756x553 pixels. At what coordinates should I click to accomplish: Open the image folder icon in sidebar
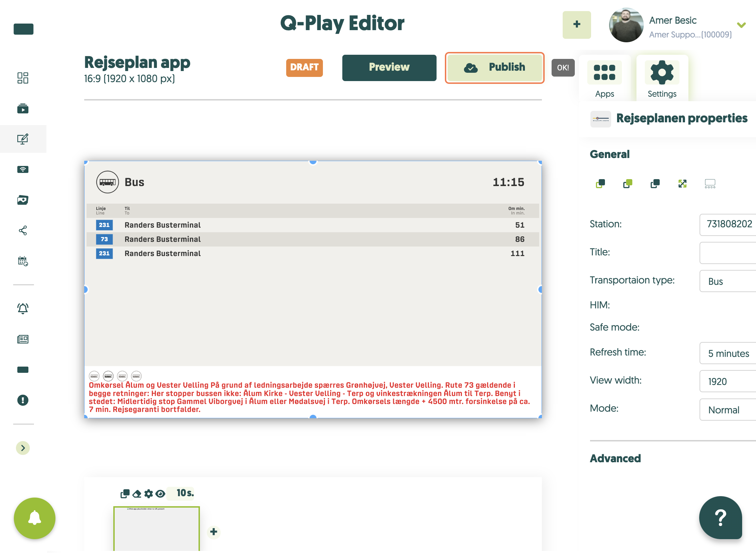tap(23, 200)
